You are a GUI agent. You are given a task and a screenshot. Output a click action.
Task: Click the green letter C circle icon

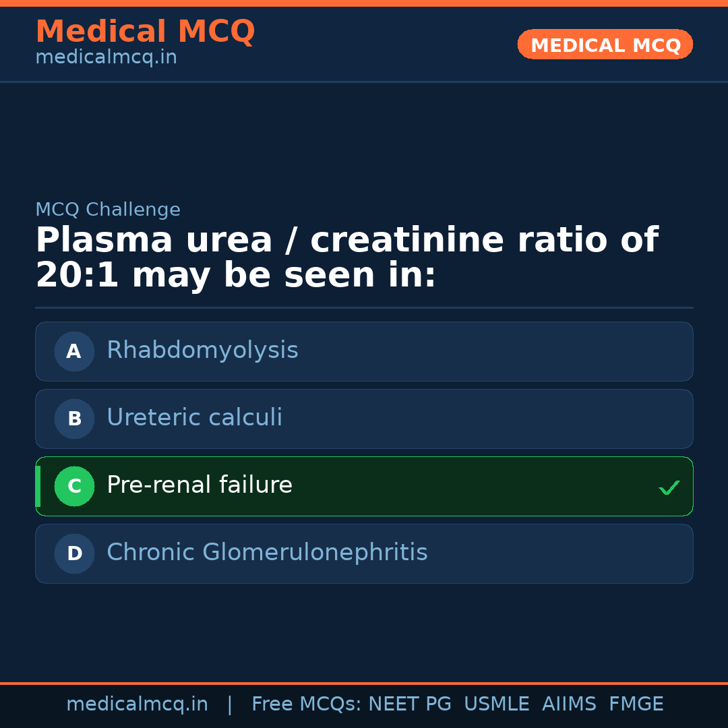tap(74, 486)
